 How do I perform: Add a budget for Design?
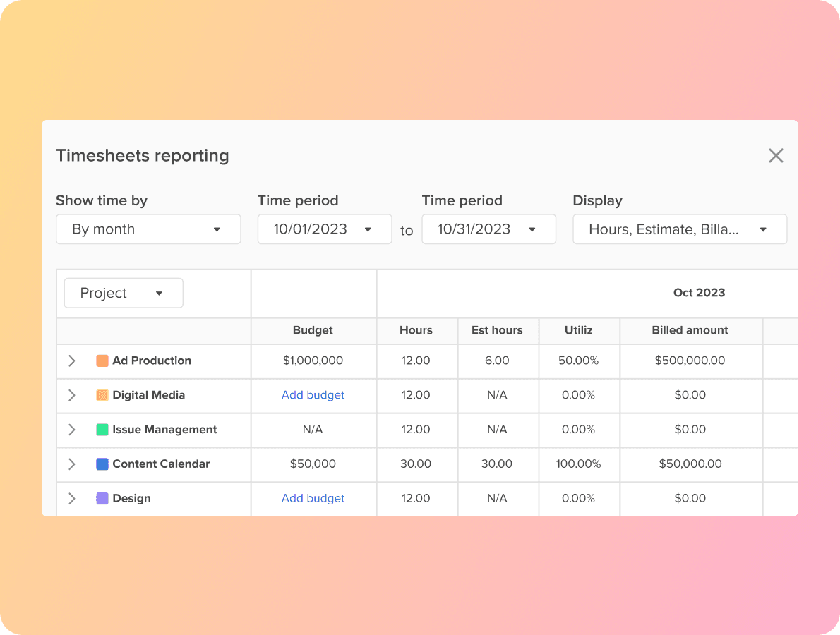(x=313, y=499)
